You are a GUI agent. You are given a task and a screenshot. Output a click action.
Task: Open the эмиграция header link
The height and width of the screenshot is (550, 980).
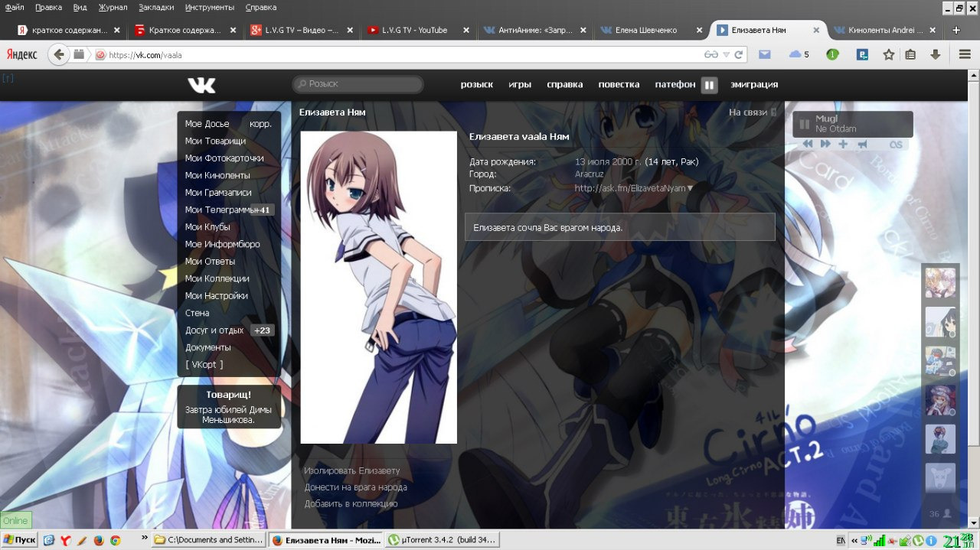point(754,84)
